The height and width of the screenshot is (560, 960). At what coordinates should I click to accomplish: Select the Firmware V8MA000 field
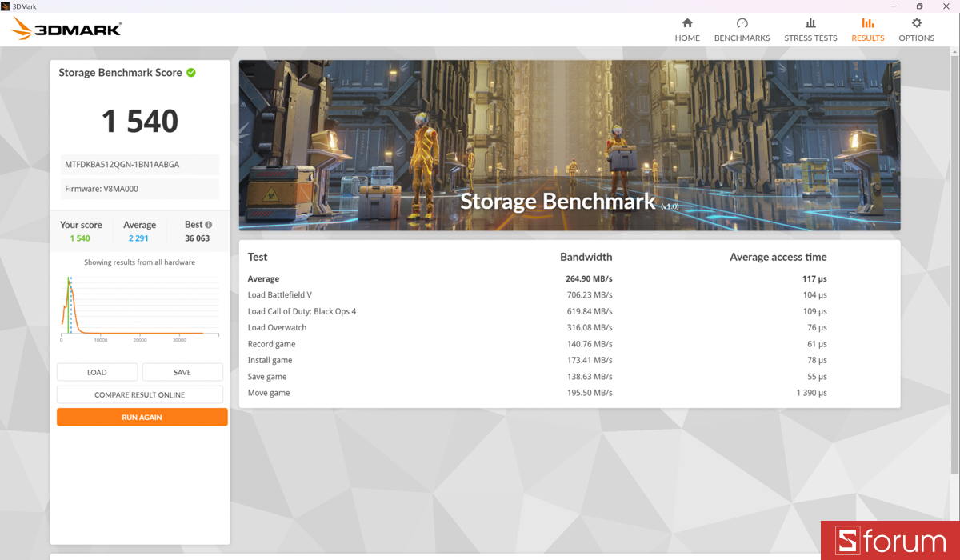pyautogui.click(x=139, y=189)
